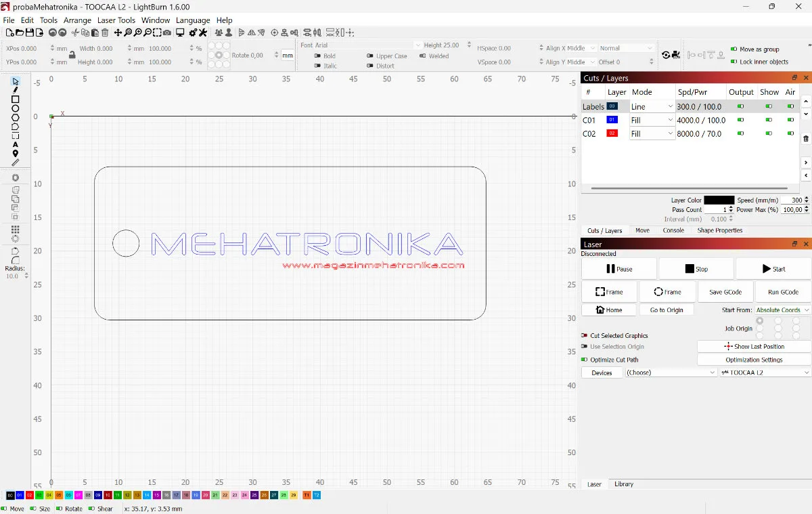The height and width of the screenshot is (514, 812).
Task: Toggle Show for the C02 layer
Action: (769, 133)
